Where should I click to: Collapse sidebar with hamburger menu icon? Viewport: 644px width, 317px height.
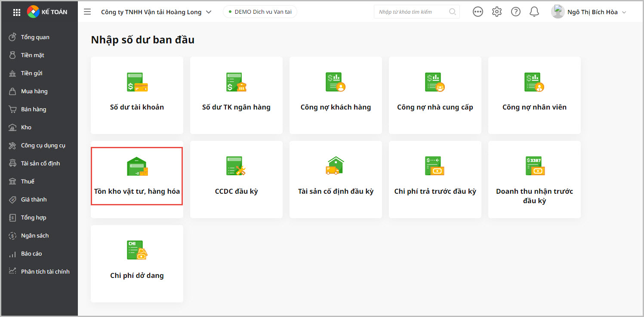coord(87,12)
